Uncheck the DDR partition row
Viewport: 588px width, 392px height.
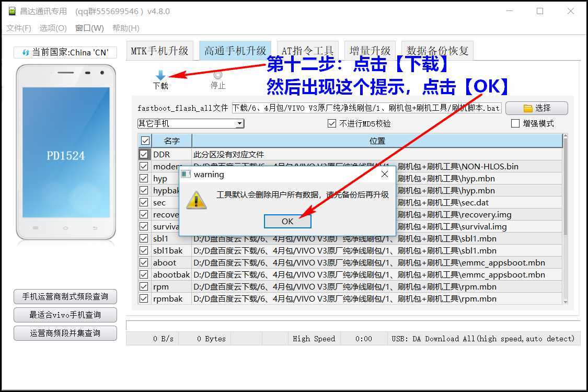[x=143, y=154]
